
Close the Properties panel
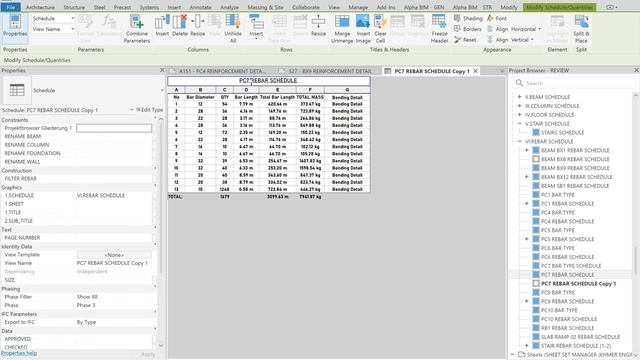(162, 70)
